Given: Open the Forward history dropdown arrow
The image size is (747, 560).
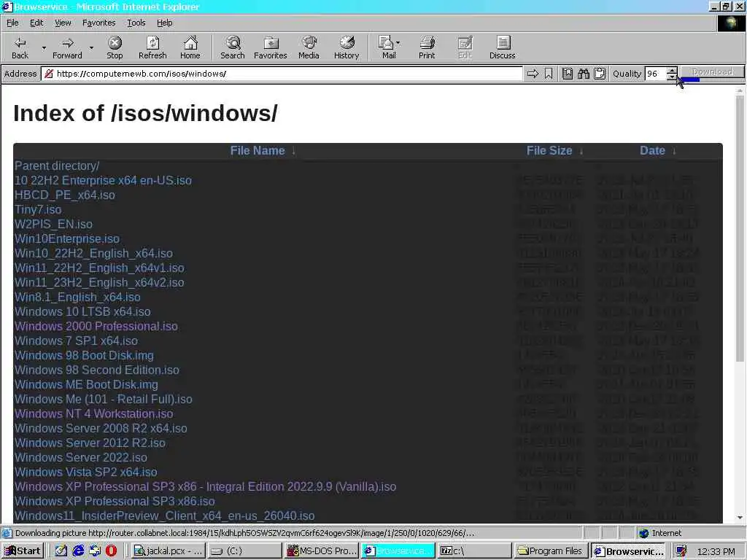Looking at the screenshot, I should [91, 47].
